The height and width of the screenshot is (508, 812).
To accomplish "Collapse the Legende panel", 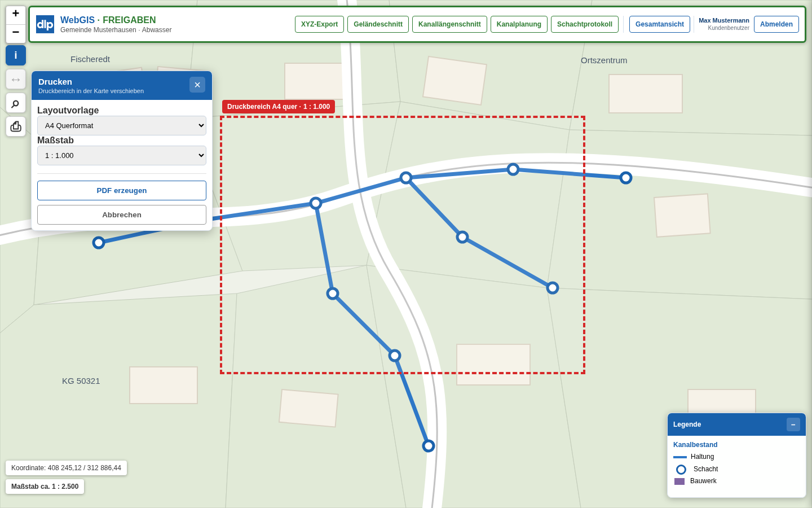I will [x=793, y=424].
